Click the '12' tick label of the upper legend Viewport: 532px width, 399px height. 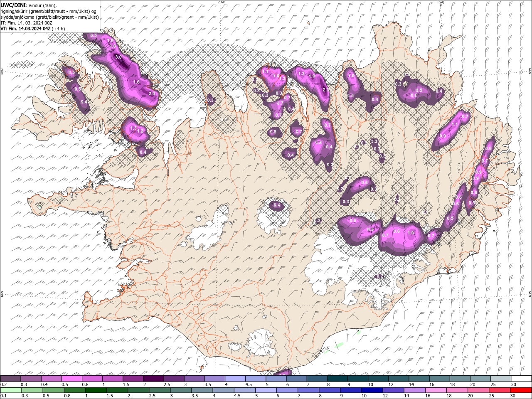click(x=391, y=385)
